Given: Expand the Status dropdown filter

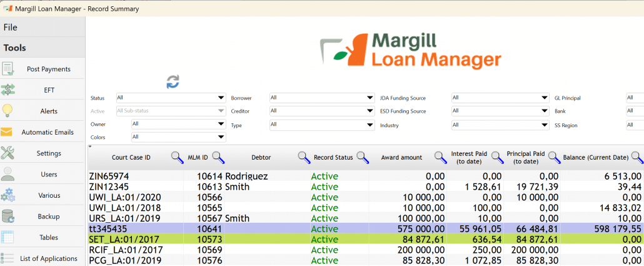Looking at the screenshot, I should click(x=221, y=98).
